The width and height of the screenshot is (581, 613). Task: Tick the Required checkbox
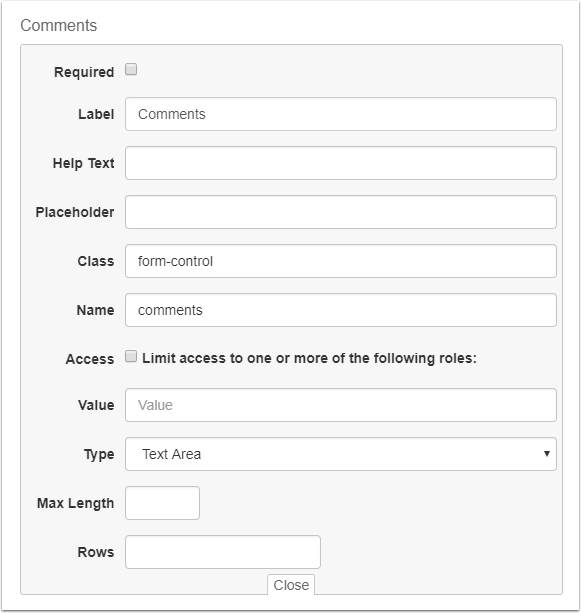tap(131, 70)
